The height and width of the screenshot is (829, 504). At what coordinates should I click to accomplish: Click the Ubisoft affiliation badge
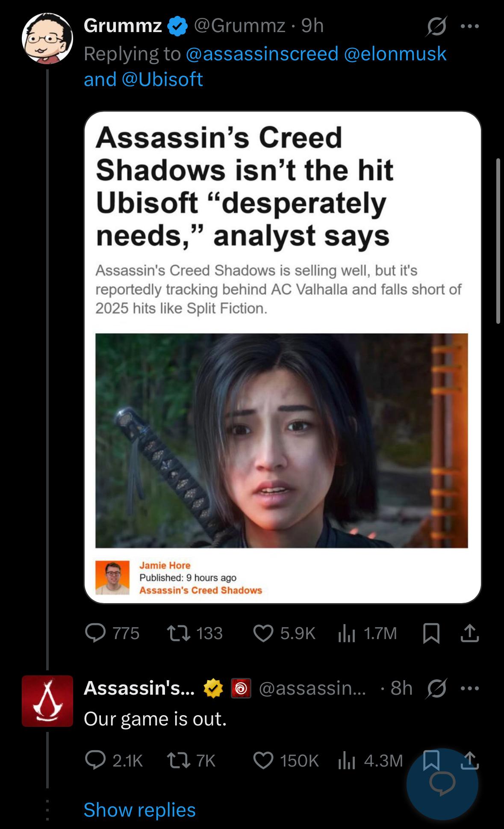coord(241,688)
